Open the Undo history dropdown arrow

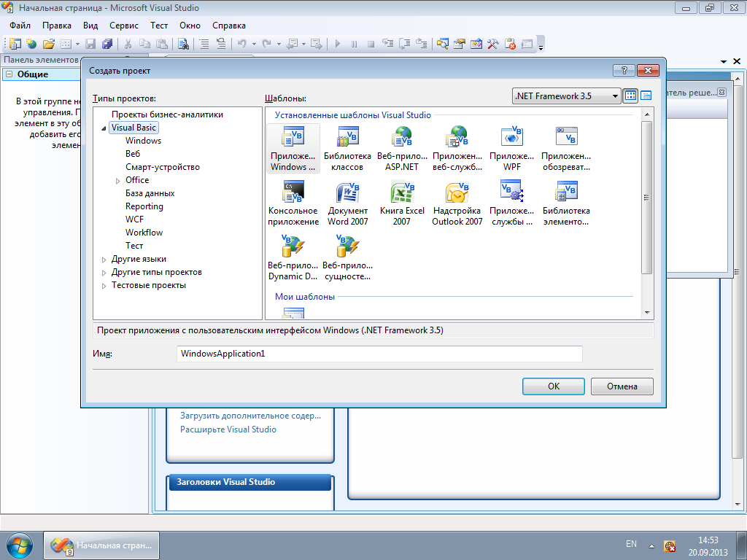pos(254,44)
